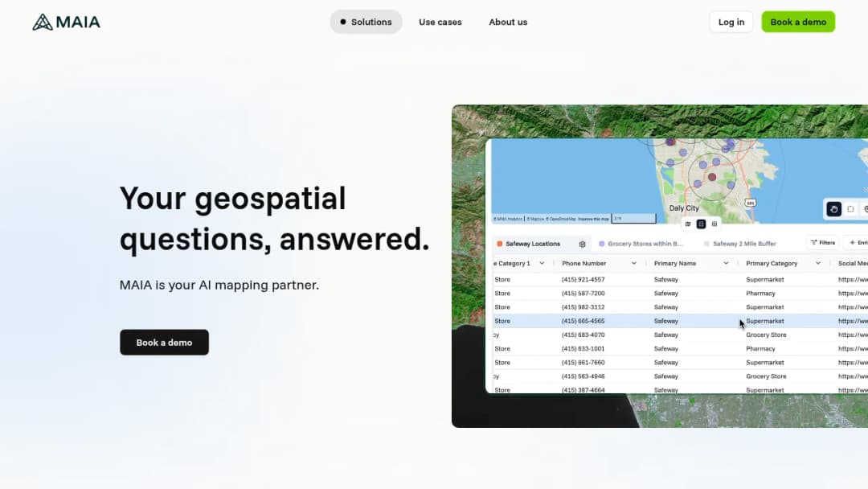This screenshot has height=489, width=868.
Task: Go to Use cases in the navigation
Action: click(x=440, y=23)
